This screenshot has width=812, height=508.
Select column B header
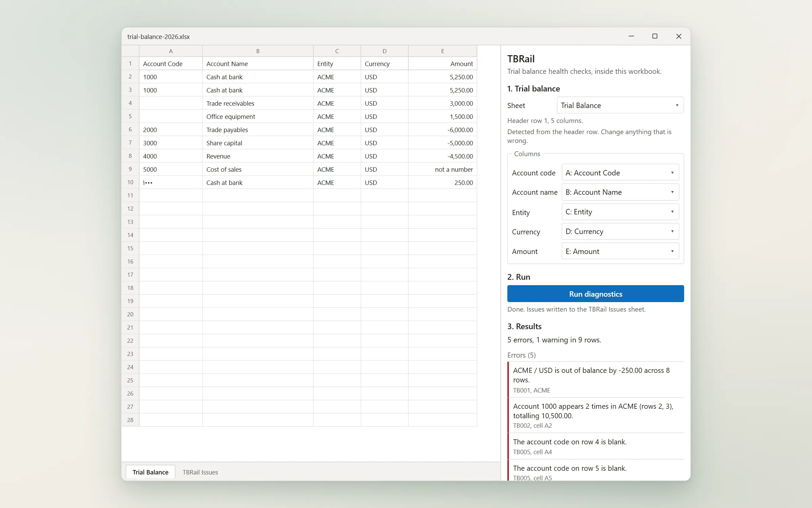258,51
